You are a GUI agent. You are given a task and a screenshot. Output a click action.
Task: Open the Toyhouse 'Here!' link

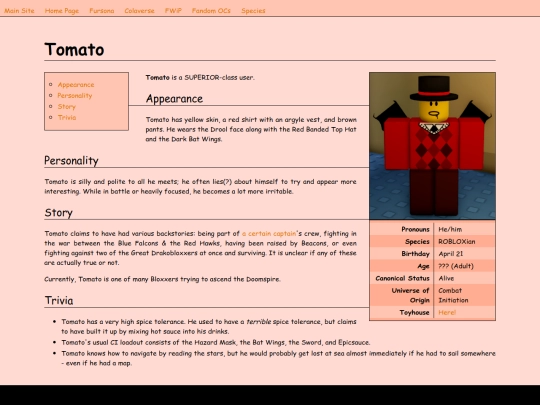tap(447, 312)
